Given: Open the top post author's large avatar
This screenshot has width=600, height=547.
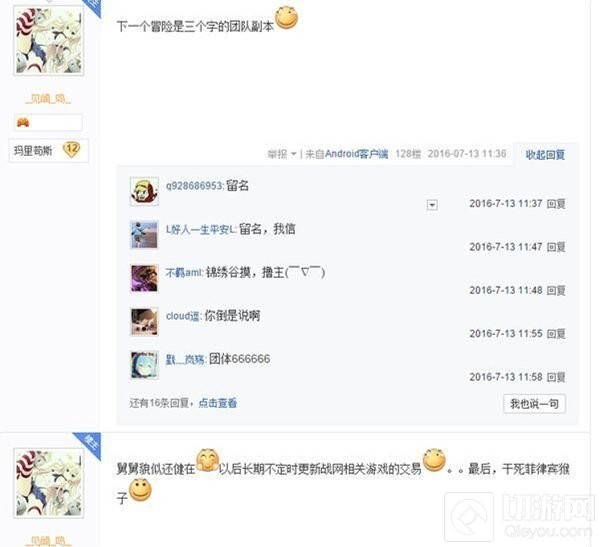Looking at the screenshot, I should 49,41.
